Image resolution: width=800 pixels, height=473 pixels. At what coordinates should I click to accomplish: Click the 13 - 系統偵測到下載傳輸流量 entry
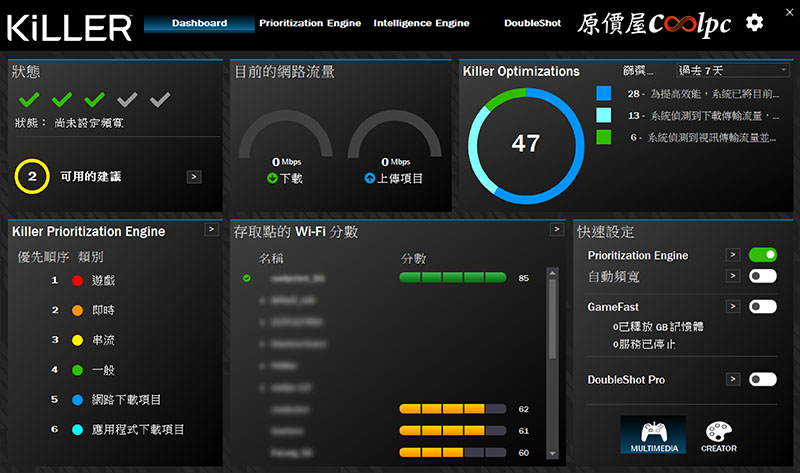(703, 116)
